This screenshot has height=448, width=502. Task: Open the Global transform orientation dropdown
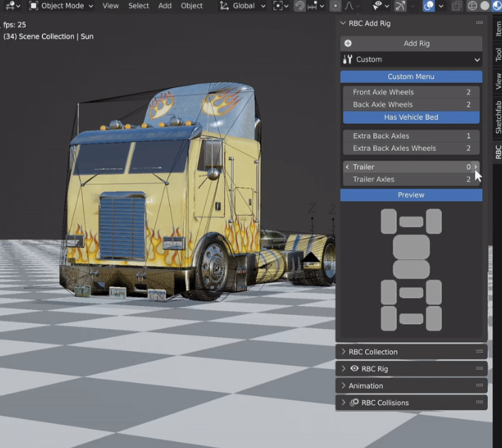[x=242, y=6]
